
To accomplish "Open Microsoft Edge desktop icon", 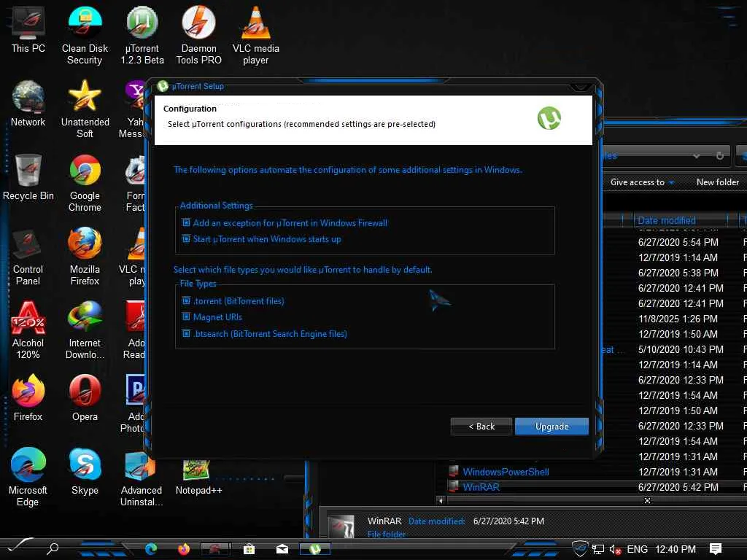I will (28, 478).
